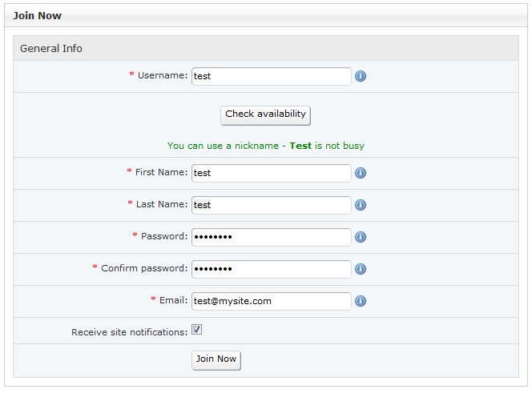Click the info icon next to Username
Screen dimensions: 532x393
pyautogui.click(x=361, y=76)
